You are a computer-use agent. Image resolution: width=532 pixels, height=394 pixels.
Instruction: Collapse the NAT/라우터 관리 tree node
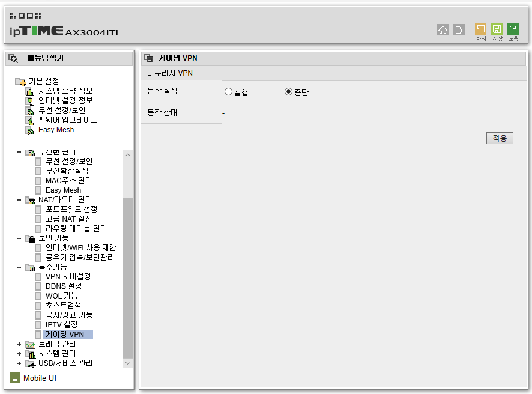tap(19, 200)
